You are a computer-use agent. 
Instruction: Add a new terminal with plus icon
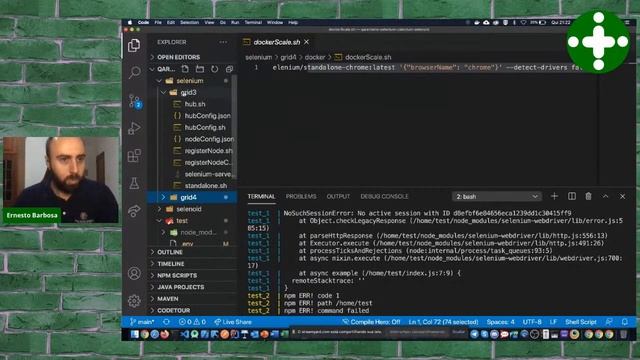(554, 196)
